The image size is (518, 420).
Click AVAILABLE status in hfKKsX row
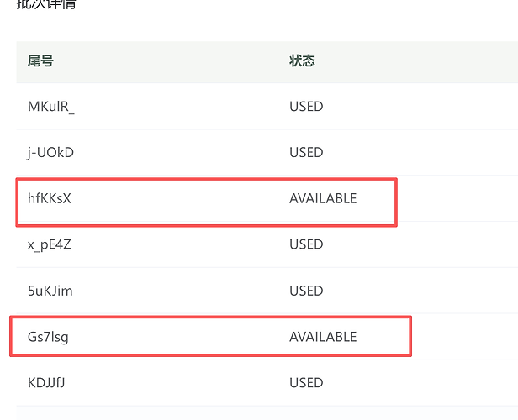coord(323,198)
